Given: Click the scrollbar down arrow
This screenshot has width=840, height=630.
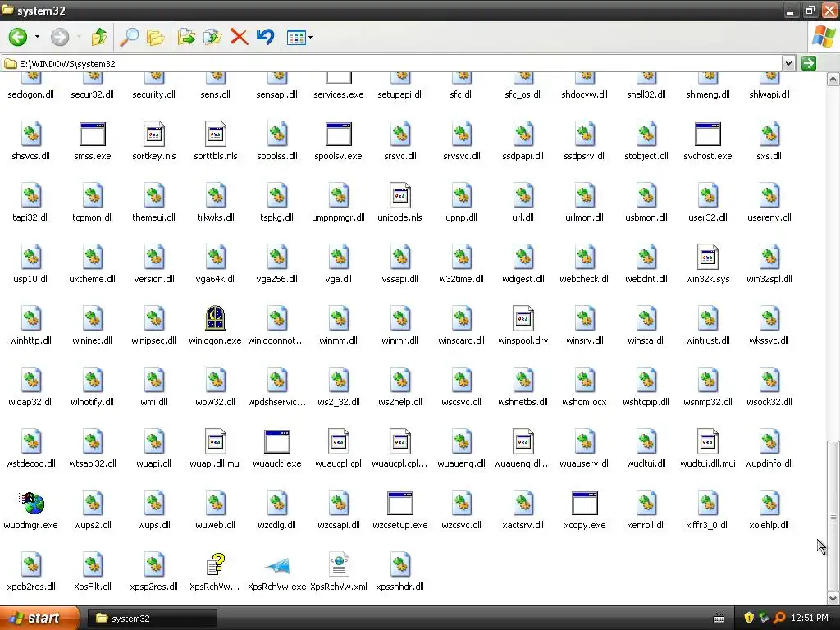Looking at the screenshot, I should pos(833,598).
